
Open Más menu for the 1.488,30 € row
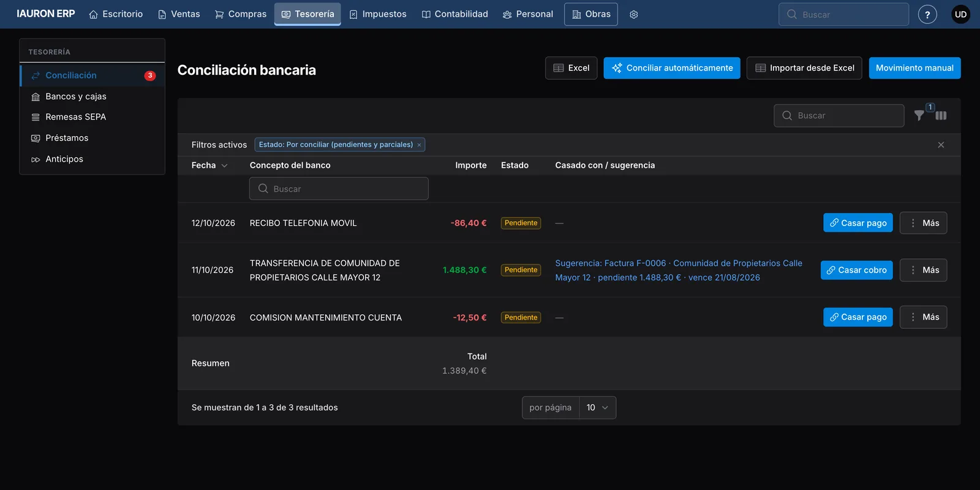924,270
